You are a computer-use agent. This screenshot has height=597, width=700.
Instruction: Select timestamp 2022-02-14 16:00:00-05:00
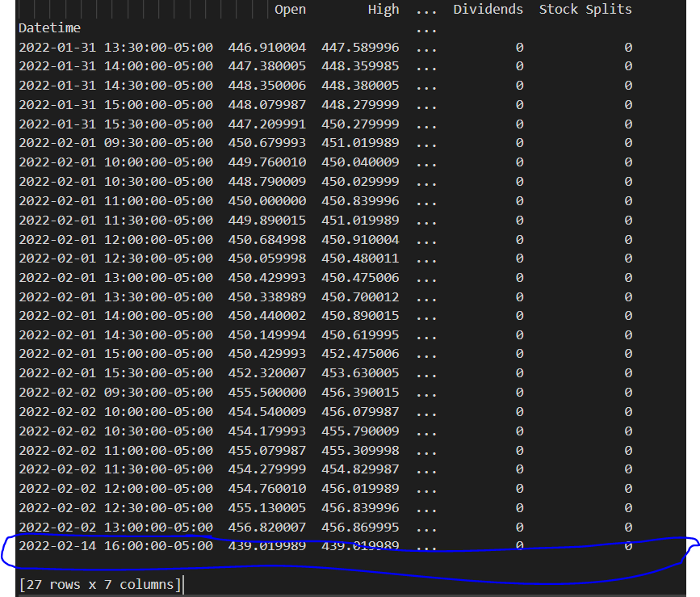pos(116,545)
